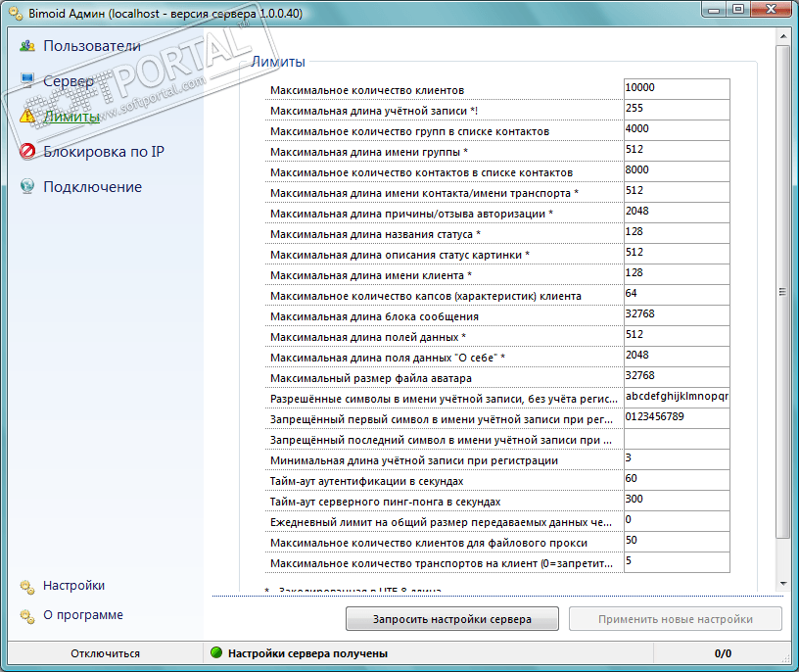Click the Сервер computer icon
This screenshot has height=672, width=799.
point(27,79)
